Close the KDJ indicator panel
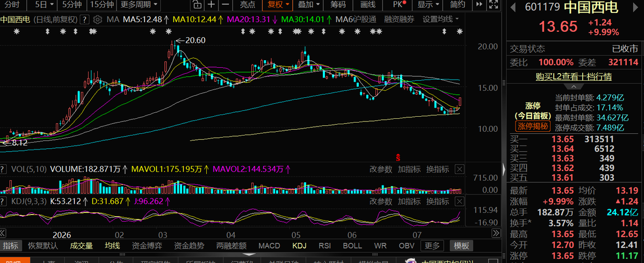 click(460, 202)
